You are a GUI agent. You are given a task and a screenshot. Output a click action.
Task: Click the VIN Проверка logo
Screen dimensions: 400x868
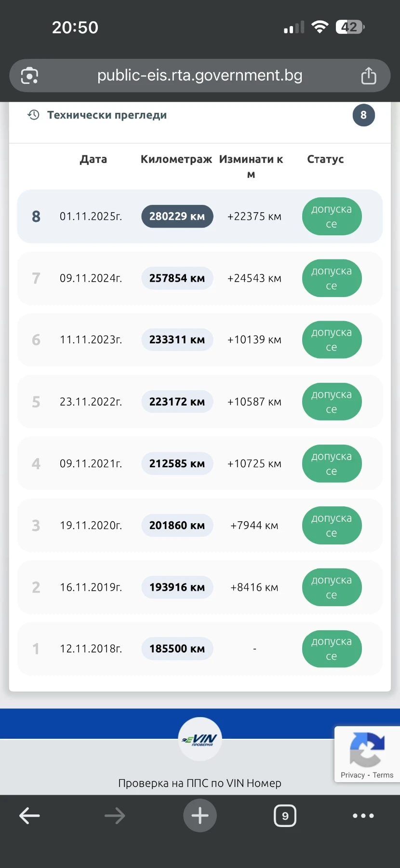pyautogui.click(x=200, y=739)
